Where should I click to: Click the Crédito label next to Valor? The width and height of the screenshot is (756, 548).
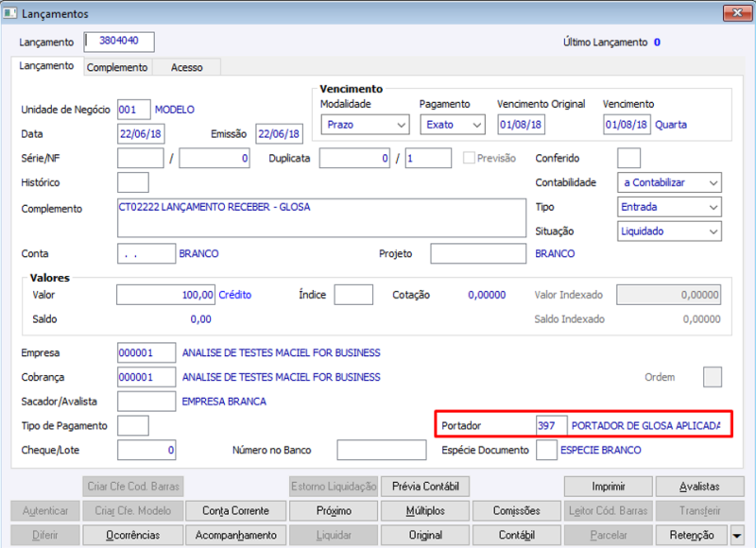coord(234,295)
